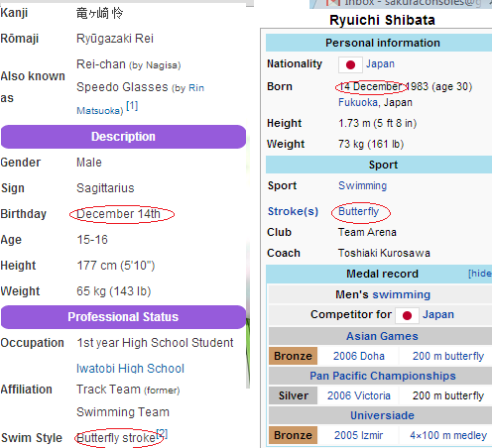
Task: Open the Rin Matsuoka link
Action: point(196,88)
